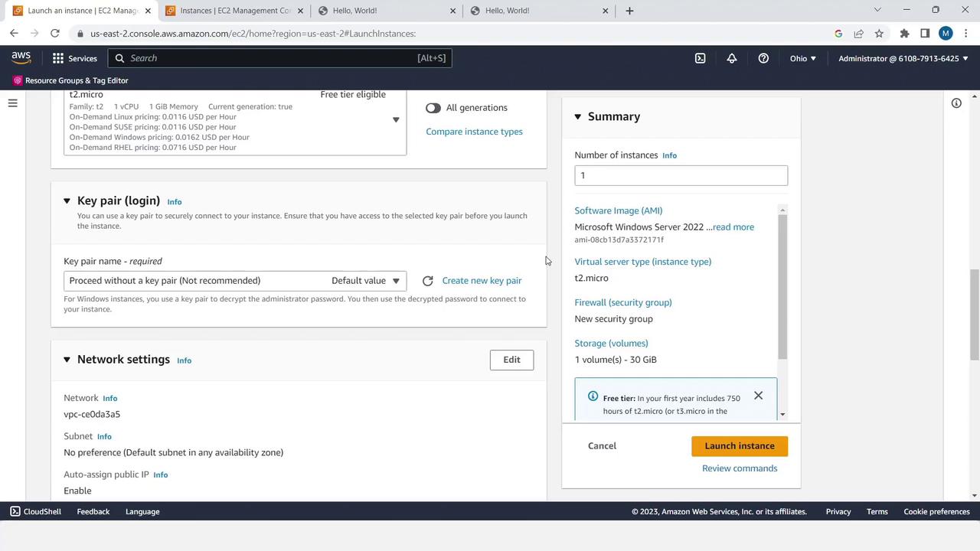Go back with the browser back arrow
980x551 pixels.
coord(14,34)
